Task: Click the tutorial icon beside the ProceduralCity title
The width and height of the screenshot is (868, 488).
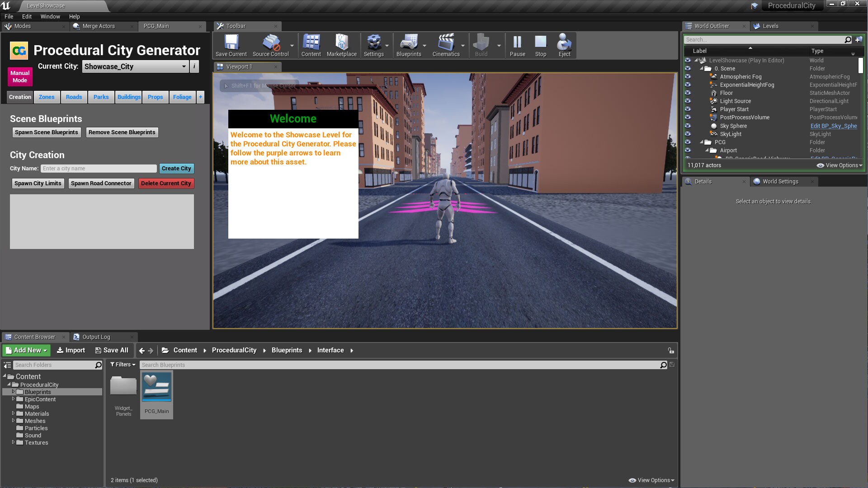Action: tap(754, 6)
